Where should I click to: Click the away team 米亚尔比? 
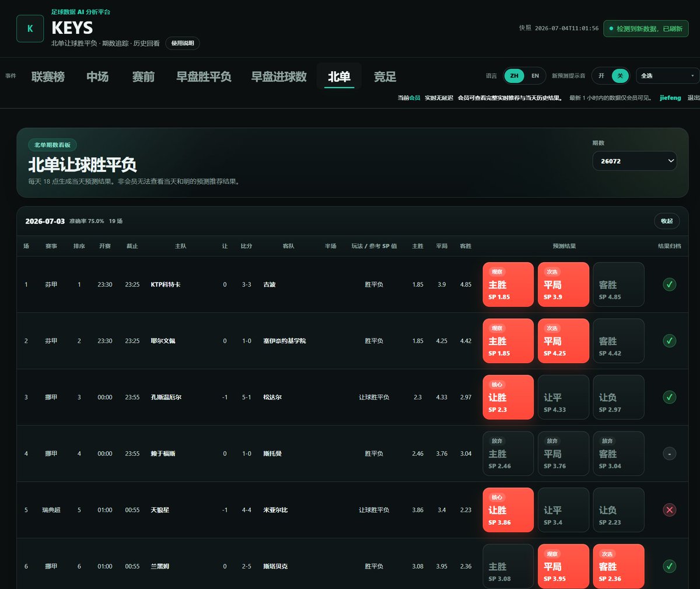tap(275, 510)
